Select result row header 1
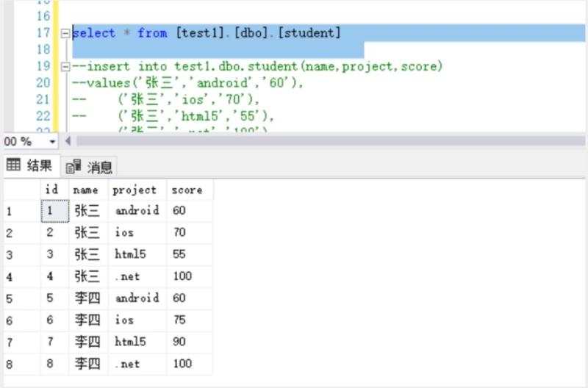Image resolution: width=588 pixels, height=388 pixels. point(22,211)
